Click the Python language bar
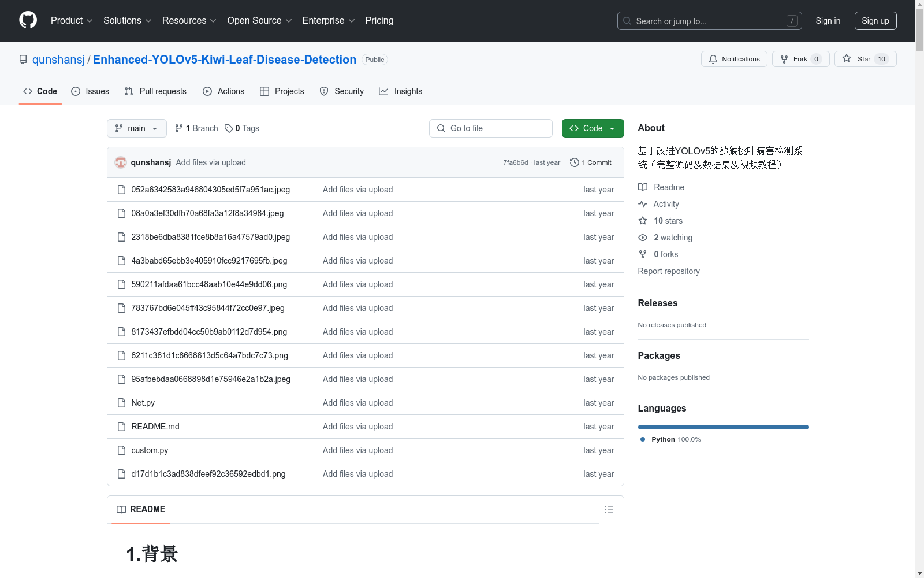The height and width of the screenshot is (578, 924). click(x=724, y=427)
